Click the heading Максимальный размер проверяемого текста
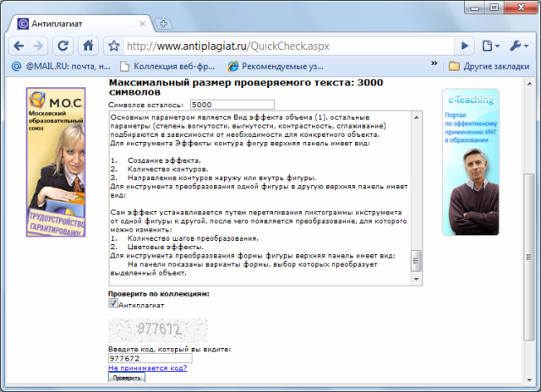Viewport: 541px width, 392px height. [246, 87]
